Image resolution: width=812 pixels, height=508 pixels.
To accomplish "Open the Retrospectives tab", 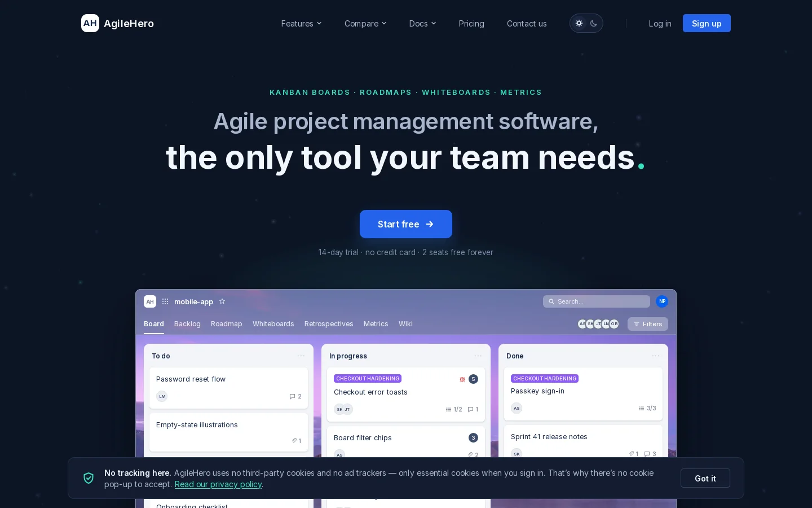I will click(x=329, y=324).
